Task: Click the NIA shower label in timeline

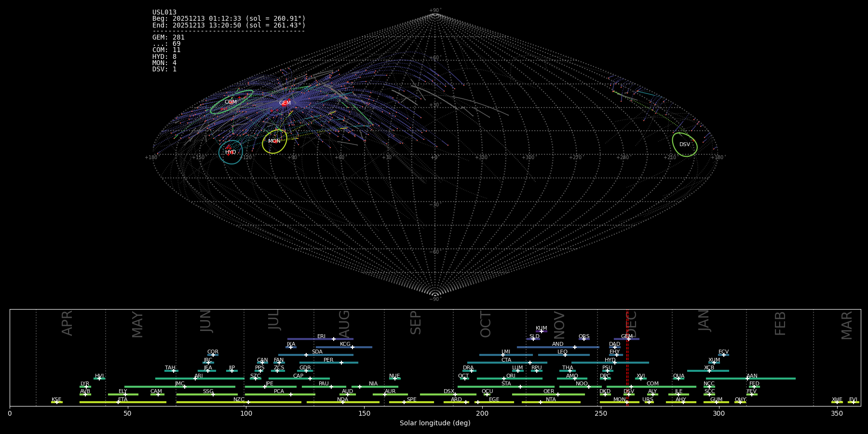Action: 373,384
